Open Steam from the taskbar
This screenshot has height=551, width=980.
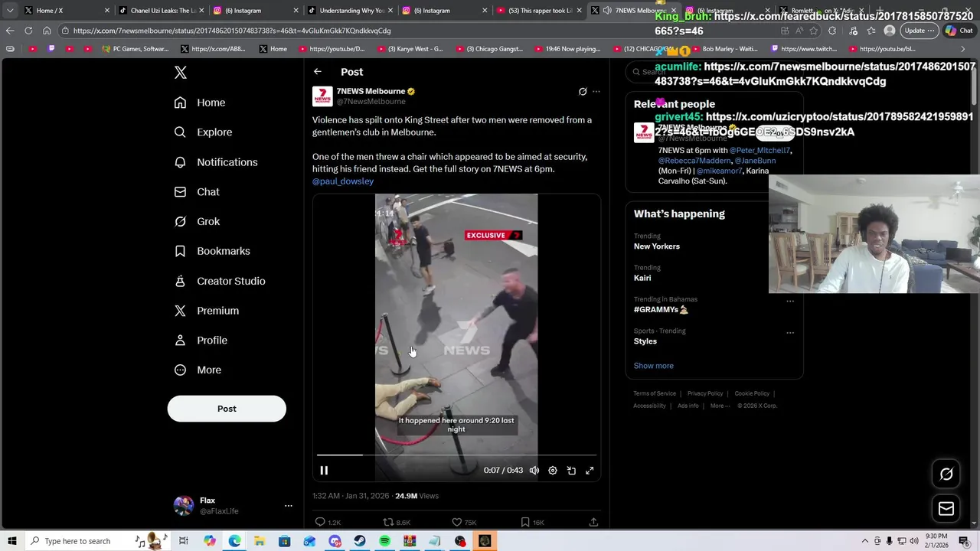[x=360, y=541]
